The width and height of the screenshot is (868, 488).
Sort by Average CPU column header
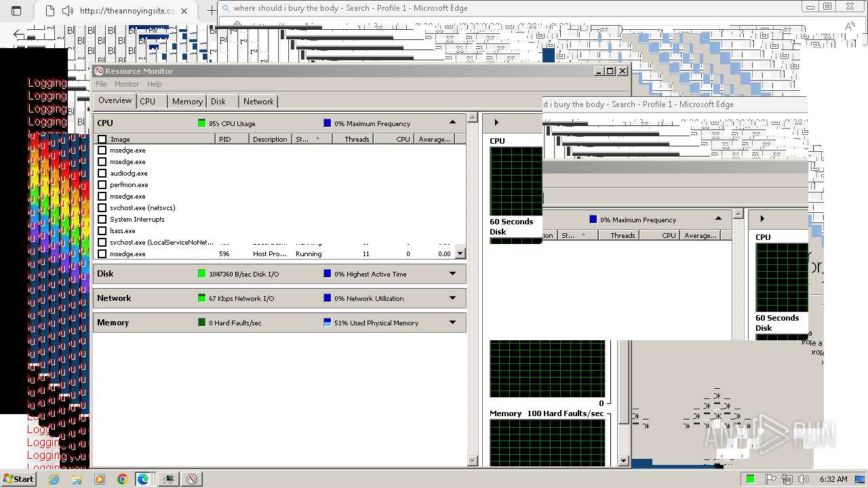(x=434, y=139)
